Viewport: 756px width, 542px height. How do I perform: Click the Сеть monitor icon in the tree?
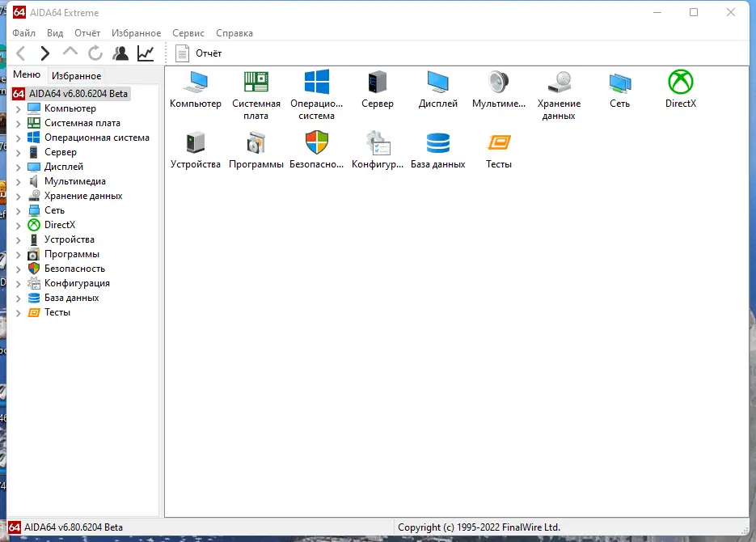(34, 210)
